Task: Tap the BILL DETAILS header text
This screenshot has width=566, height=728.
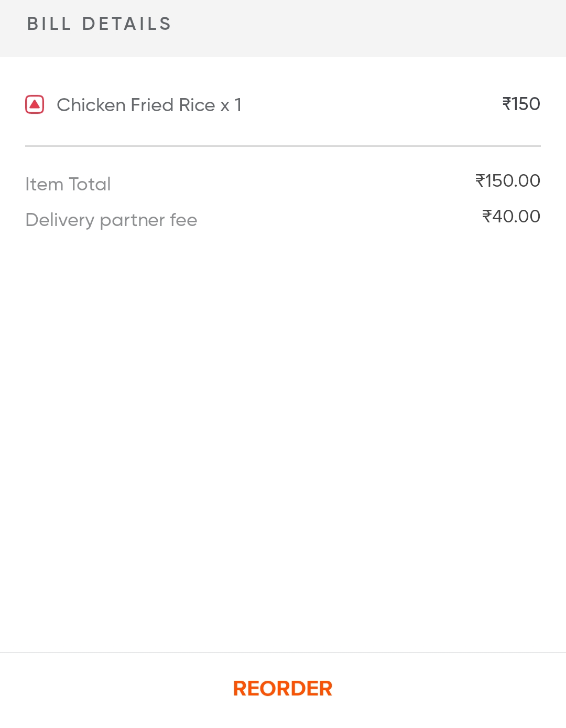Action: click(x=99, y=24)
